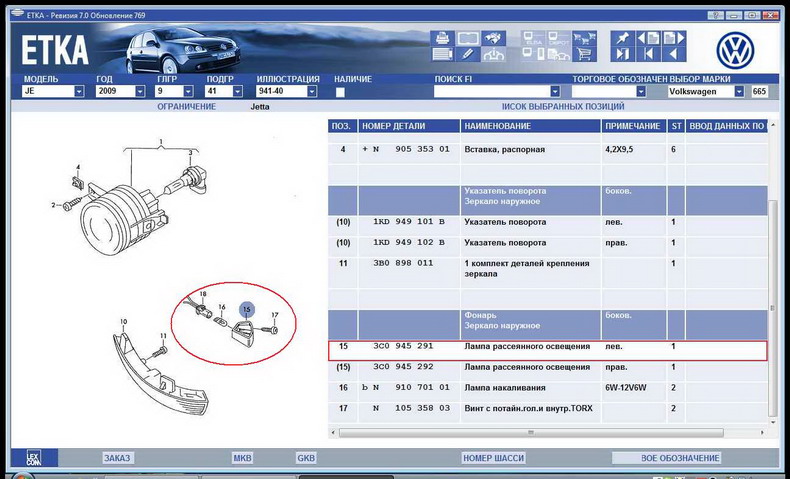The image size is (790, 479).
Task: Click the pushpin icon
Action: pos(623,38)
